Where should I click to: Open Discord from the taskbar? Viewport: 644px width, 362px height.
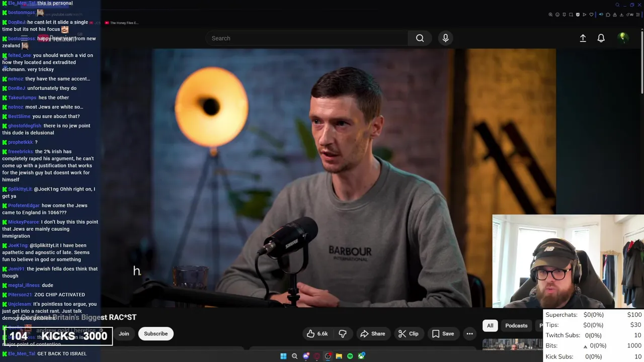(306, 356)
